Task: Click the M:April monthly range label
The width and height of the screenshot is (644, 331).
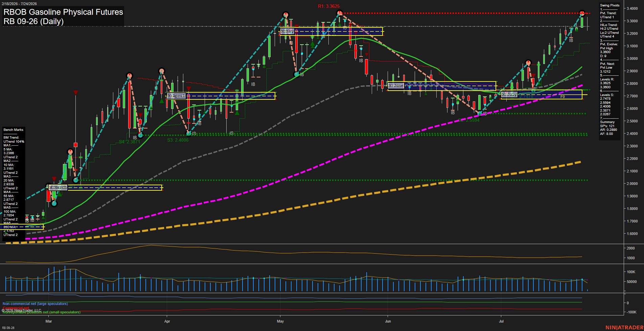Action: pyautogui.click(x=177, y=96)
